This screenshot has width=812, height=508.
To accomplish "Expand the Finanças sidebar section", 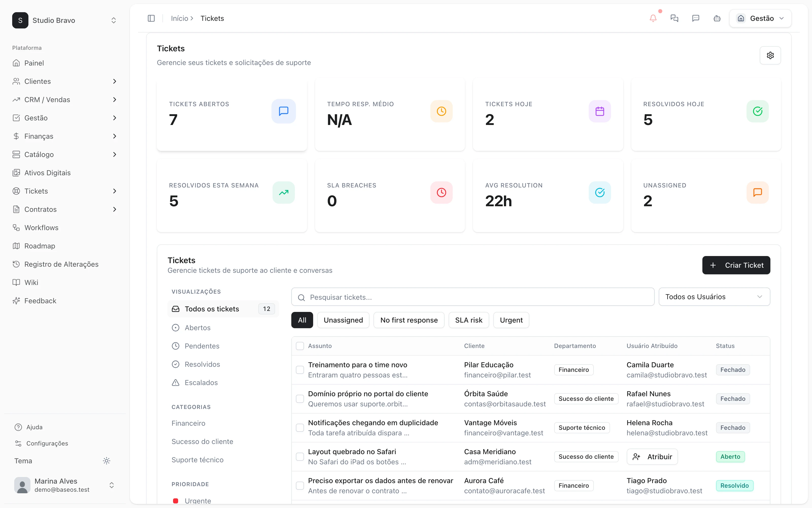I will click(65, 136).
